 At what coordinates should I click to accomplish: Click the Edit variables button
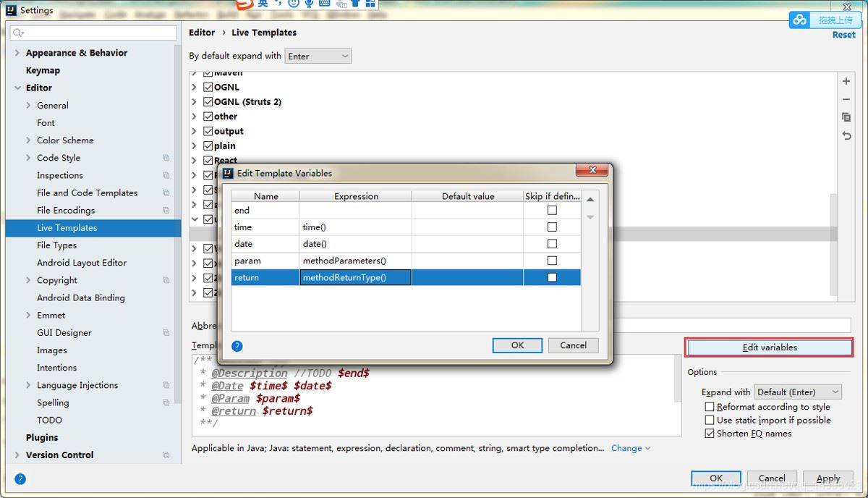(x=769, y=347)
